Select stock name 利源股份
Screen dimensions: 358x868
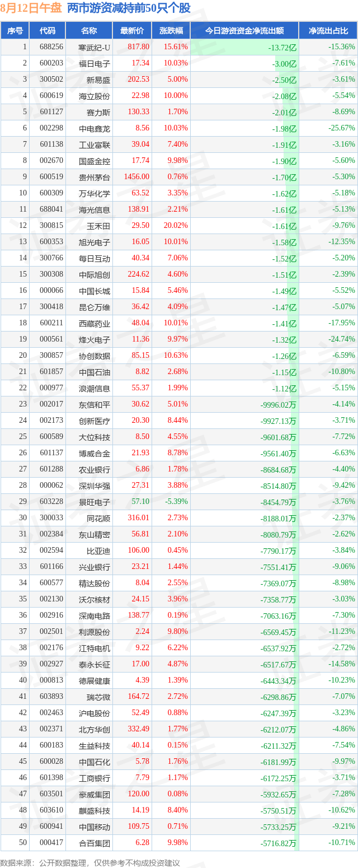(x=95, y=632)
